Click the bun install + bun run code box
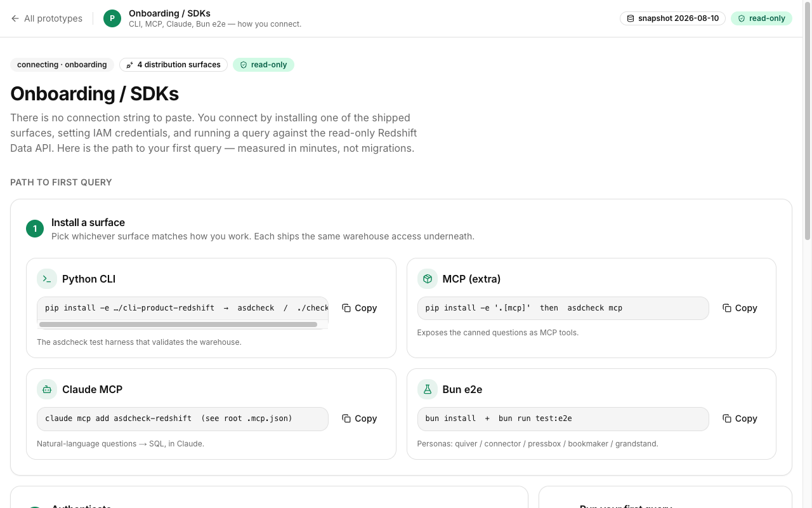The height and width of the screenshot is (508, 812). pyautogui.click(x=563, y=418)
